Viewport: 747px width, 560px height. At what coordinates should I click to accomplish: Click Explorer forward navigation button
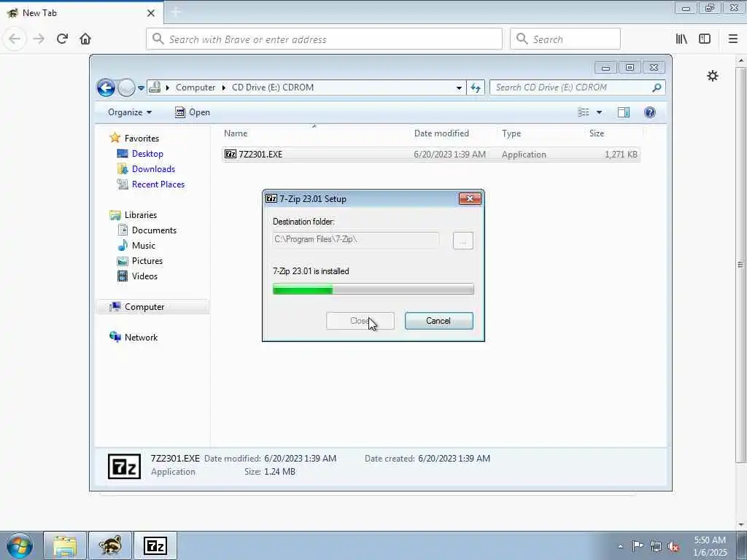click(126, 87)
